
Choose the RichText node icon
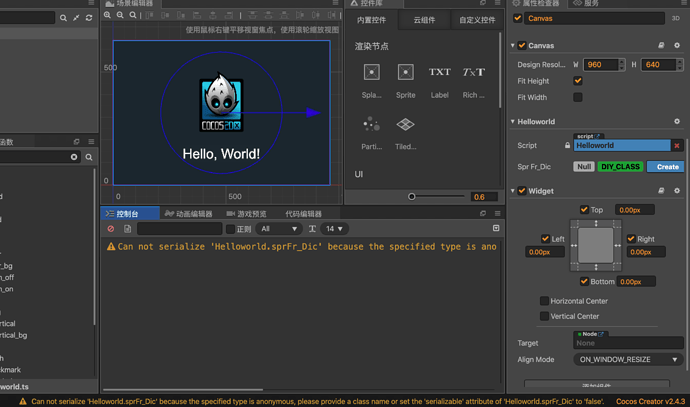click(473, 73)
